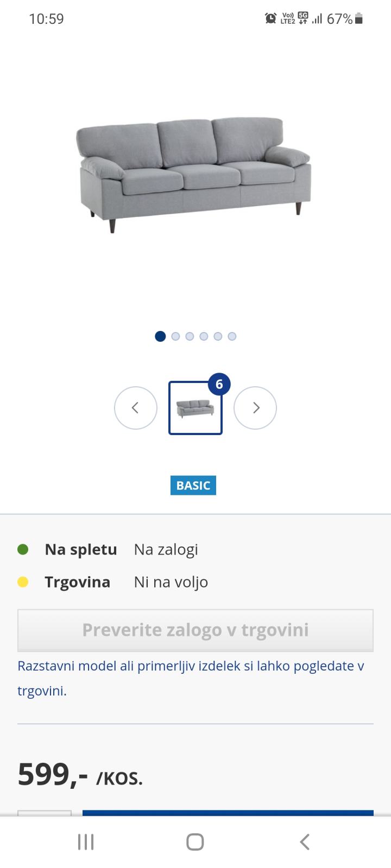
Task: Tap yellow store availability status dot
Action: pyautogui.click(x=23, y=582)
